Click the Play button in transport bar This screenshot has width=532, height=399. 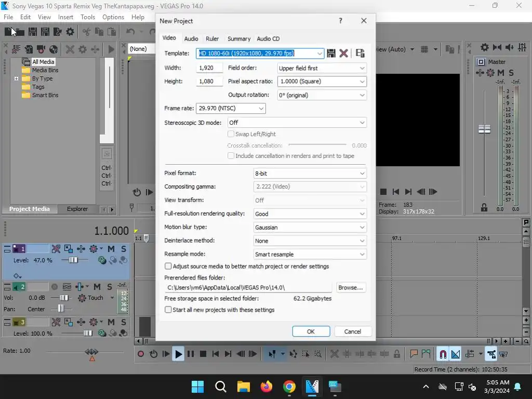coord(178,354)
